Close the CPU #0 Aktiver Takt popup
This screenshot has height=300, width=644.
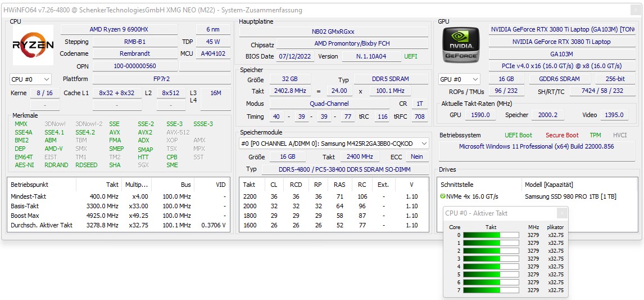point(563,213)
